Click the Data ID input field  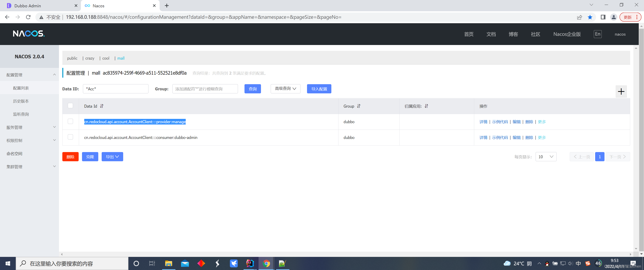116,89
